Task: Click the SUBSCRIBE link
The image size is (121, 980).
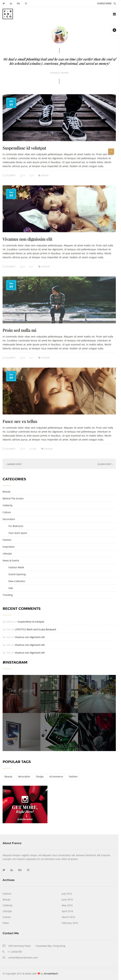Action: click(104, 3)
